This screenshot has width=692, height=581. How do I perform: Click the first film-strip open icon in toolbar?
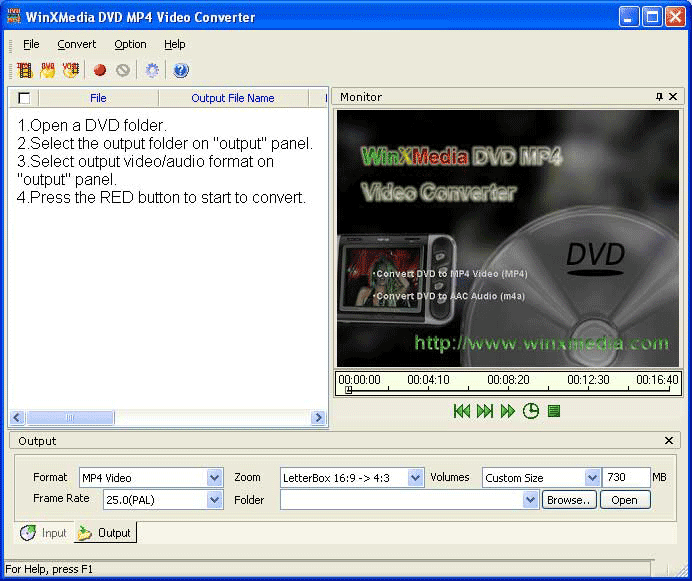pyautogui.click(x=25, y=70)
